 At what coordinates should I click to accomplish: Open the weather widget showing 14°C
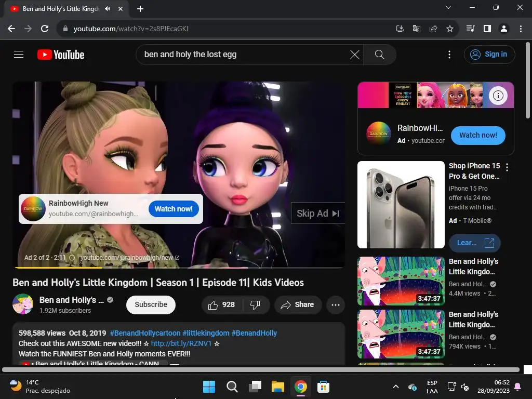[x=40, y=387]
